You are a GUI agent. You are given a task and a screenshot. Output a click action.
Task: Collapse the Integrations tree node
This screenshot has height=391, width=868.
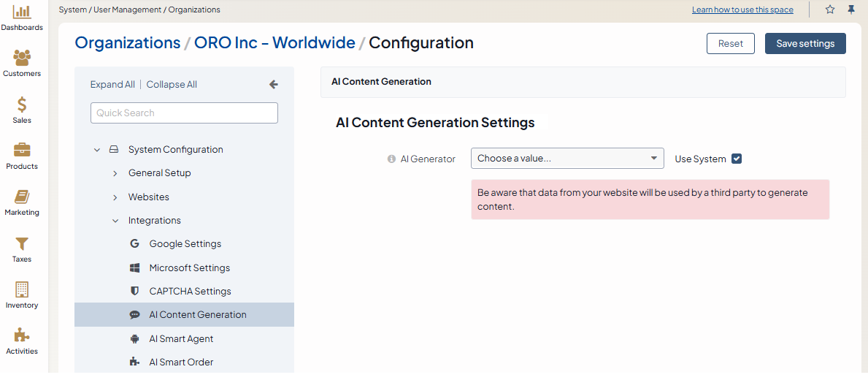pyautogui.click(x=115, y=221)
